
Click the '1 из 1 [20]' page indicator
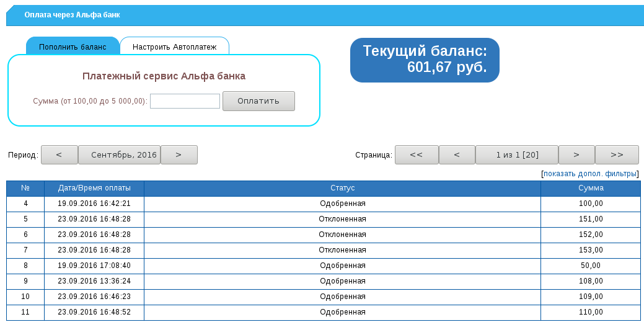point(516,155)
